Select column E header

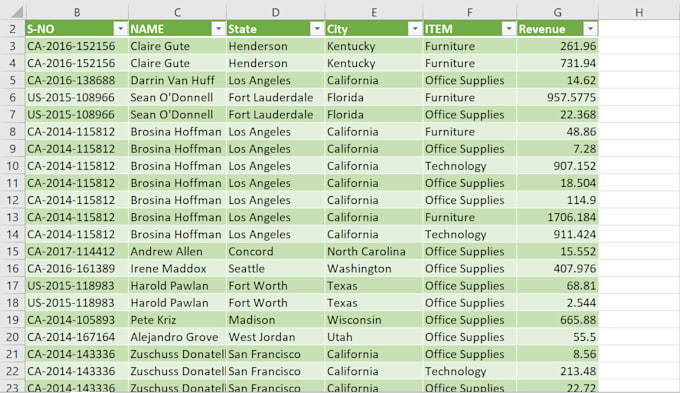374,12
